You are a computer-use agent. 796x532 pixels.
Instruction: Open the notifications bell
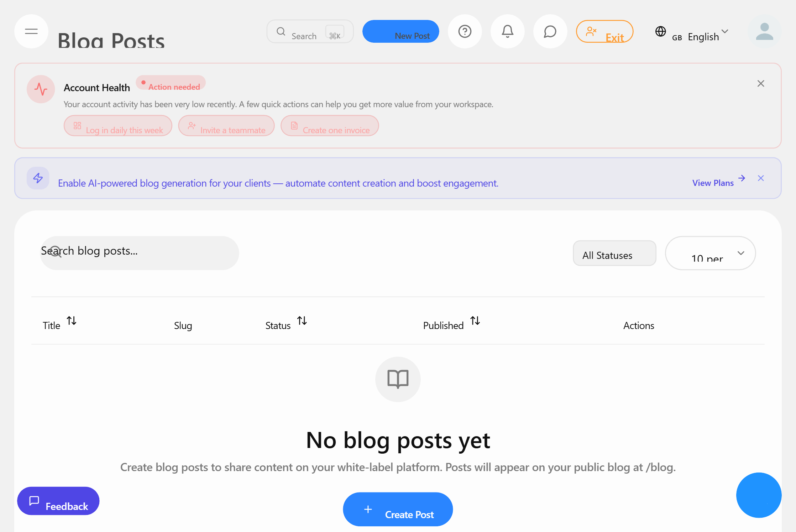click(507, 31)
